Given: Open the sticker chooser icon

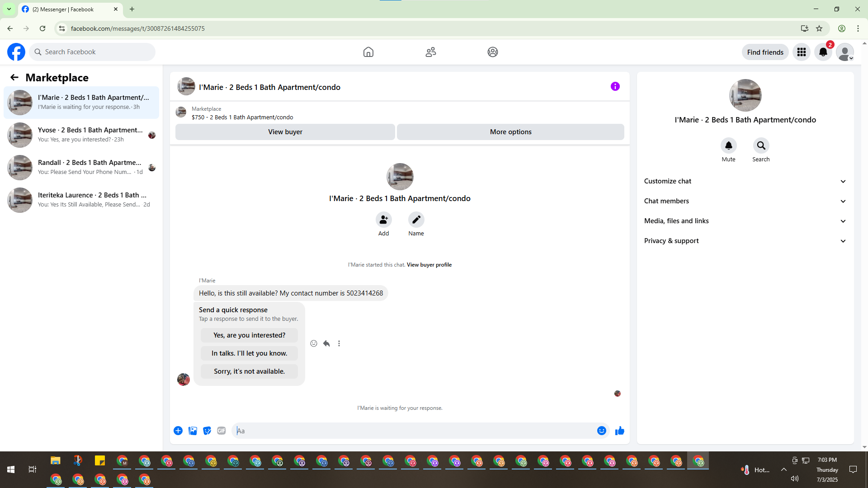Looking at the screenshot, I should click(x=207, y=431).
